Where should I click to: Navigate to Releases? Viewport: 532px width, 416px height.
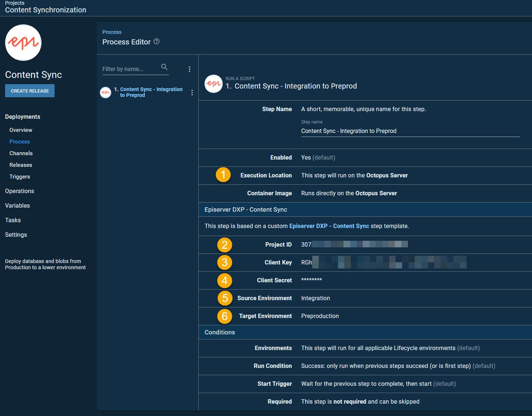click(21, 165)
